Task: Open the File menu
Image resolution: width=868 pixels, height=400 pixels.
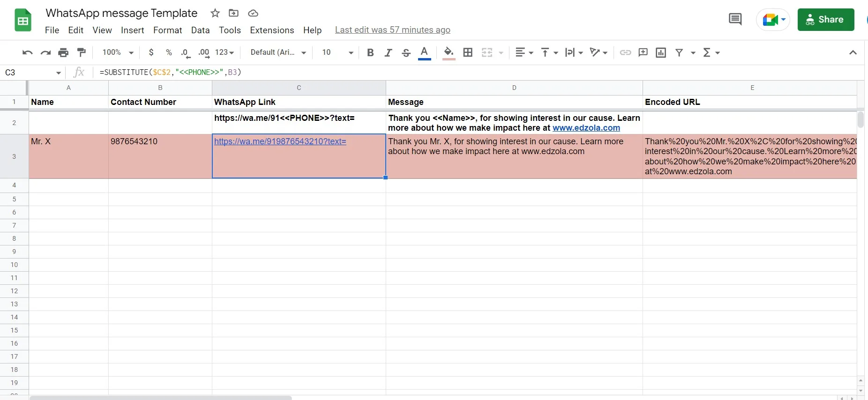Action: tap(52, 30)
